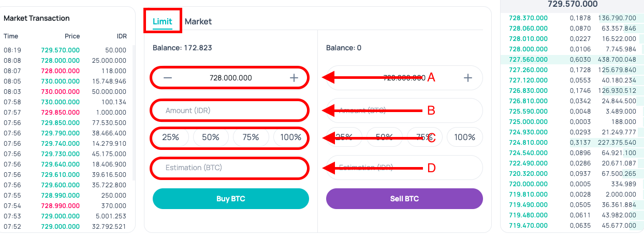Viewport: 644px width, 235px height.
Task: Click the 728.370.000 order book price
Action: 528,18
